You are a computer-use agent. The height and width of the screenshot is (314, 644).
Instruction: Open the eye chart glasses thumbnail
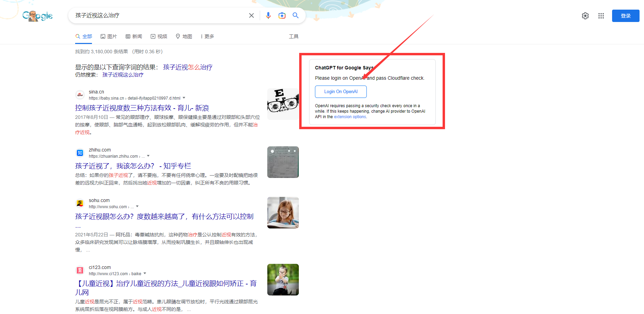[283, 104]
